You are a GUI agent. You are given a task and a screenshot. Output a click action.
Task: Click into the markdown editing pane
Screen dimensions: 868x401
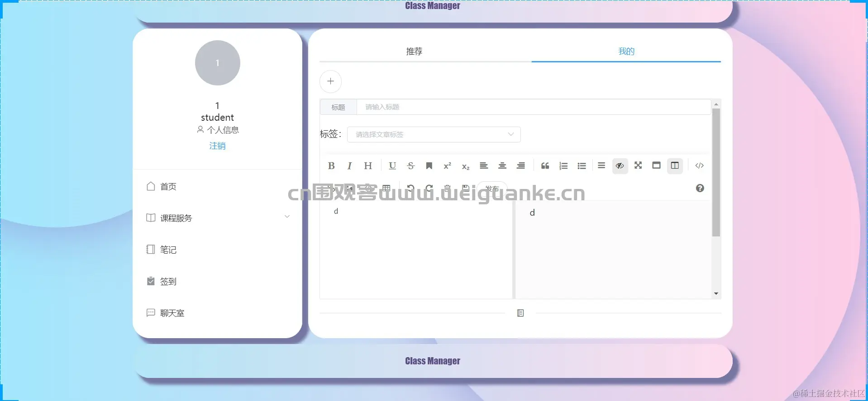pos(416,250)
